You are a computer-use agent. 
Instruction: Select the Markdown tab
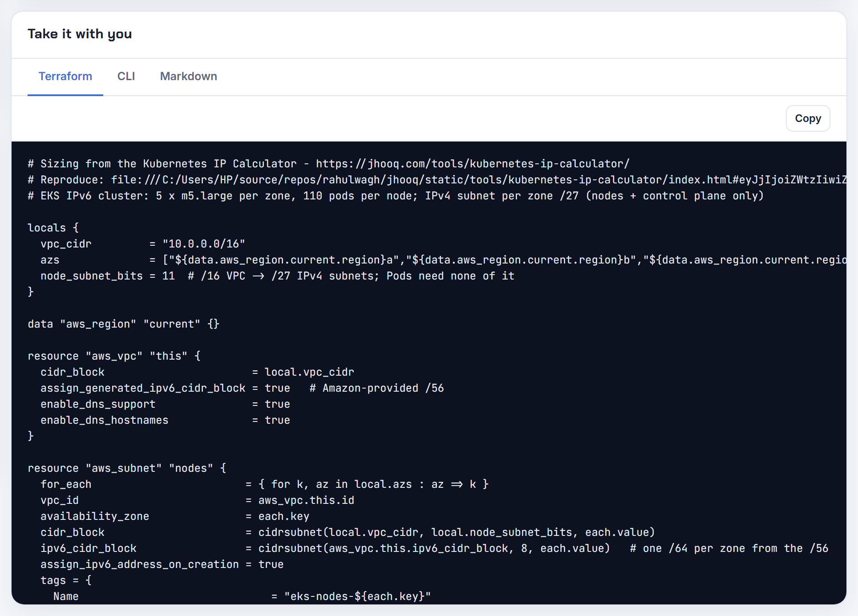coord(189,77)
